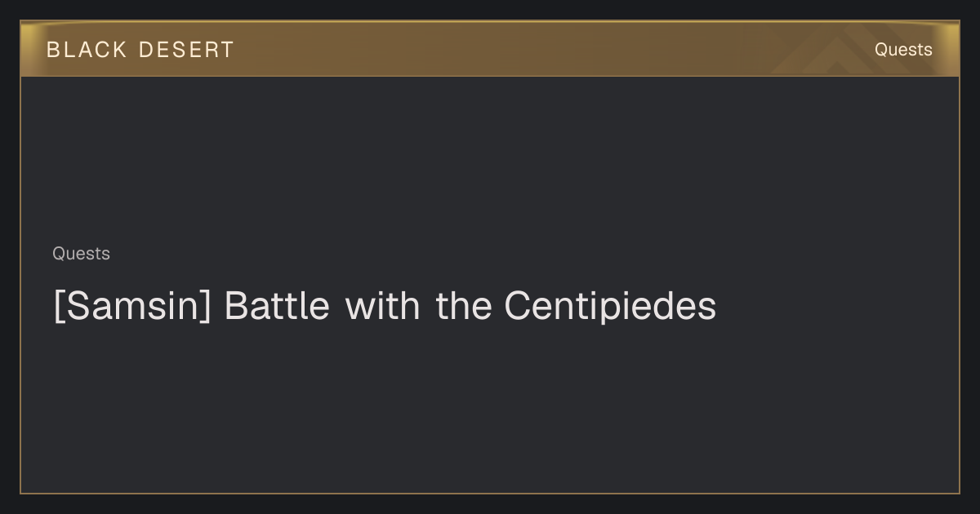Click the word BLACK in the logo
Viewport: 980px width, 514px height.
click(87, 50)
